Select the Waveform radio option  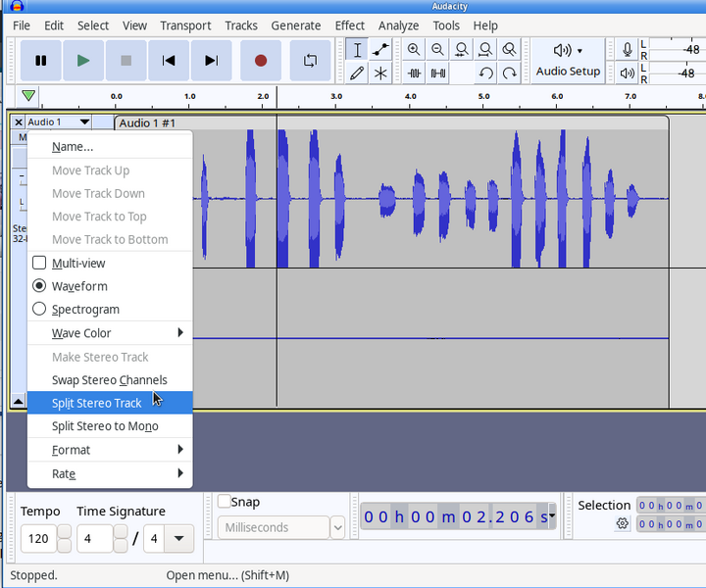[39, 286]
